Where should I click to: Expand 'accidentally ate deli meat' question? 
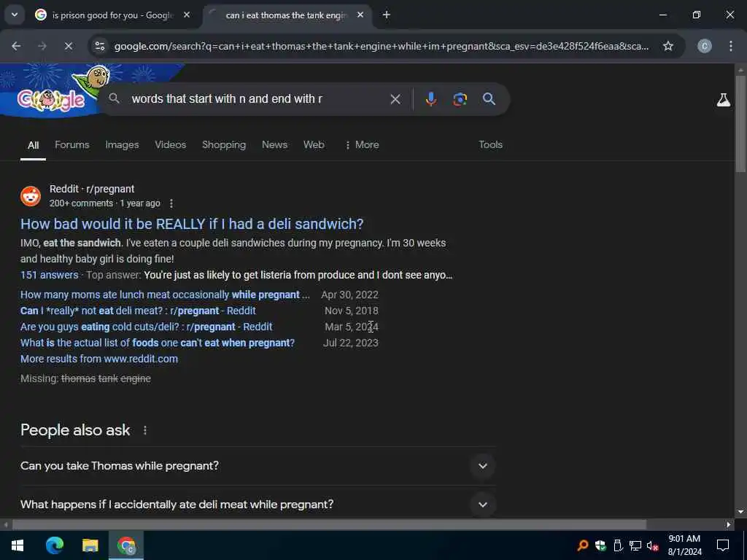258,505
